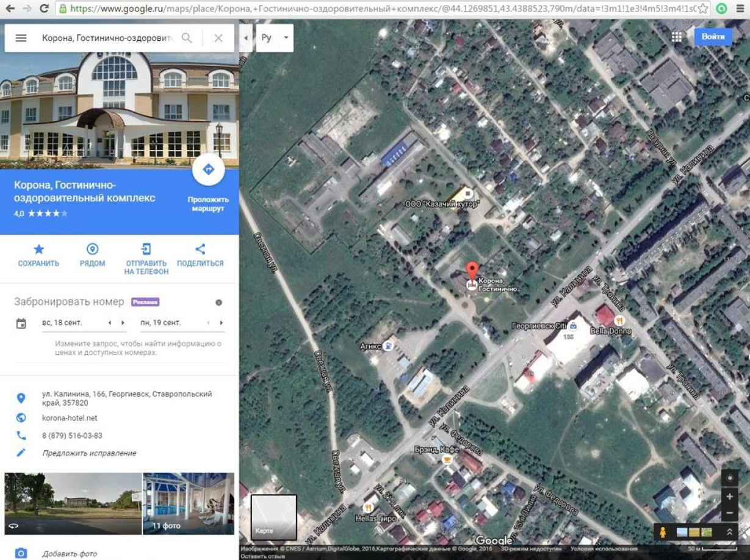
Task: Click Георгиевск City shopping marker
Action: coord(573,326)
